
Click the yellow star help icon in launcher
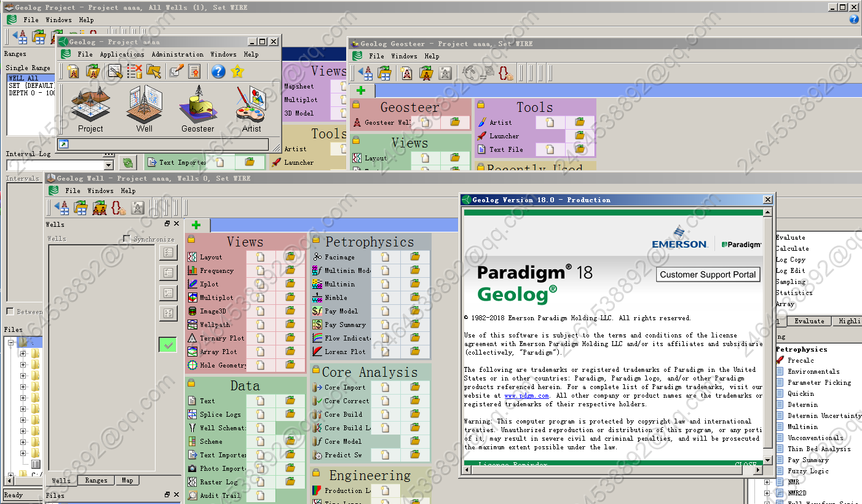coord(237,71)
